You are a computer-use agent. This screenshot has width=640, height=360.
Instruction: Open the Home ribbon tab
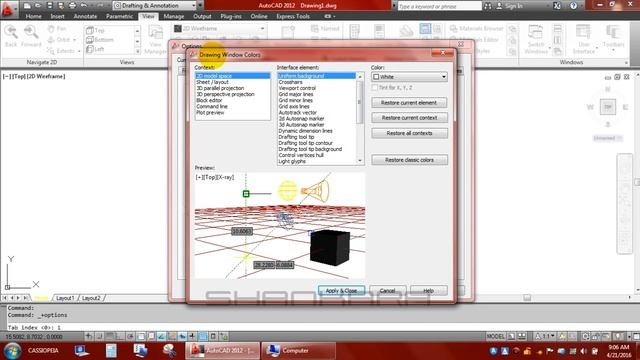[33, 16]
